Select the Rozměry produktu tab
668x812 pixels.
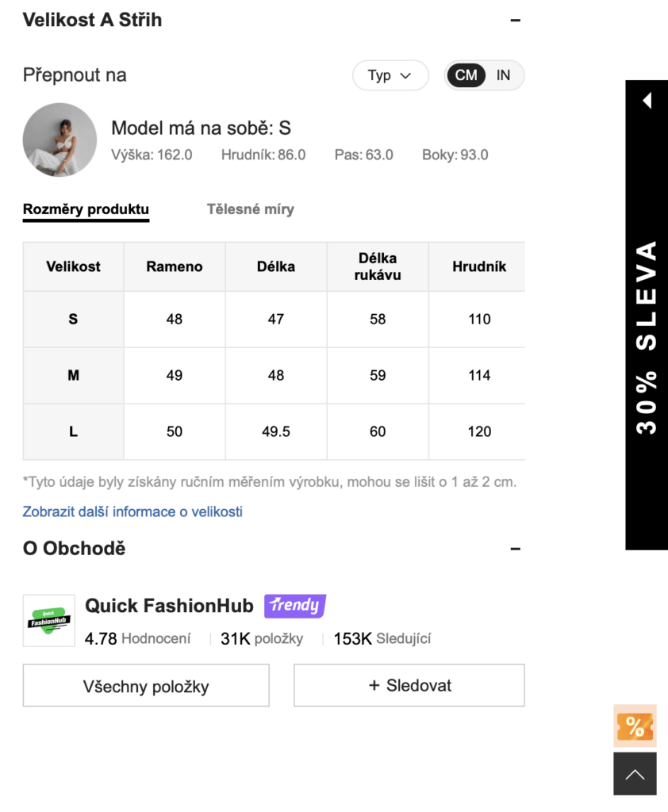coord(86,209)
